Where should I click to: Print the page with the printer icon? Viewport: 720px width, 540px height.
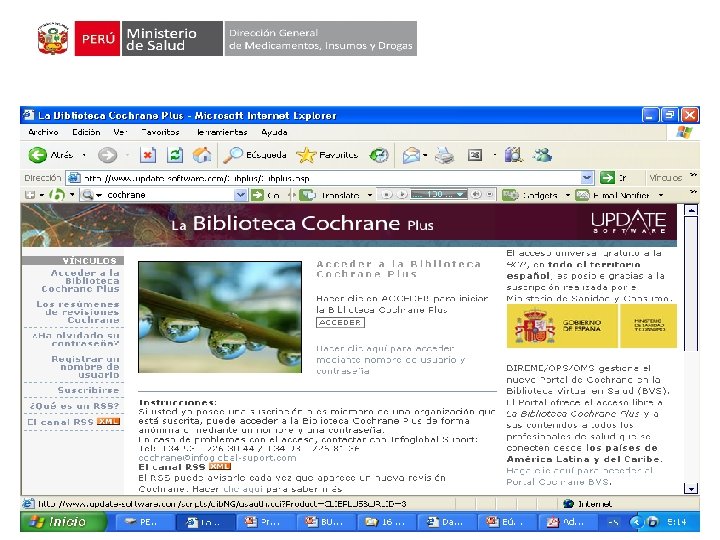click(x=444, y=156)
